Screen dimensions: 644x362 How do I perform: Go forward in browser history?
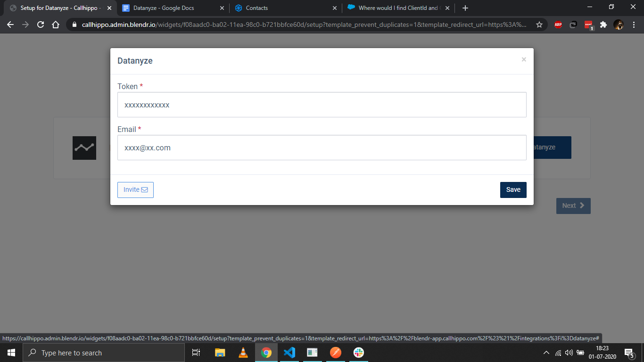tap(25, 25)
